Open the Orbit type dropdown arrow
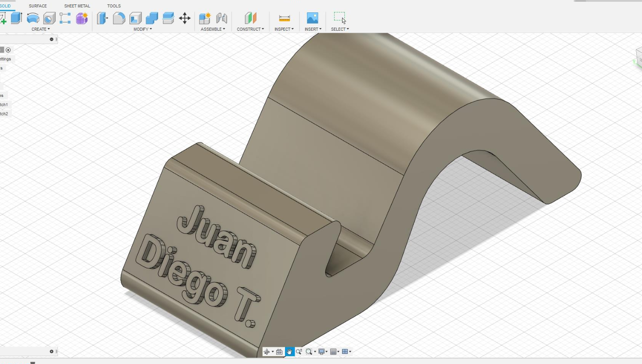This screenshot has width=642, height=364. tap(273, 352)
